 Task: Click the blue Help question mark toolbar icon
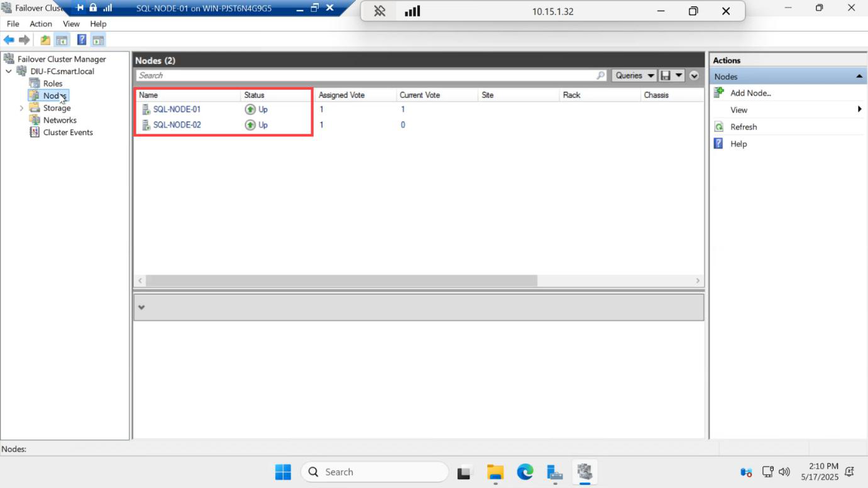[x=82, y=40]
